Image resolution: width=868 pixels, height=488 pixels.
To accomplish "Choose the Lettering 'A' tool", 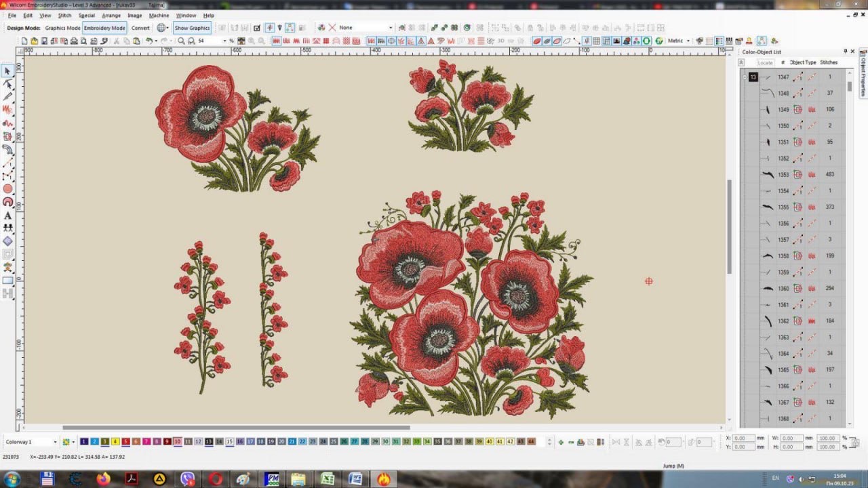I will tap(7, 215).
